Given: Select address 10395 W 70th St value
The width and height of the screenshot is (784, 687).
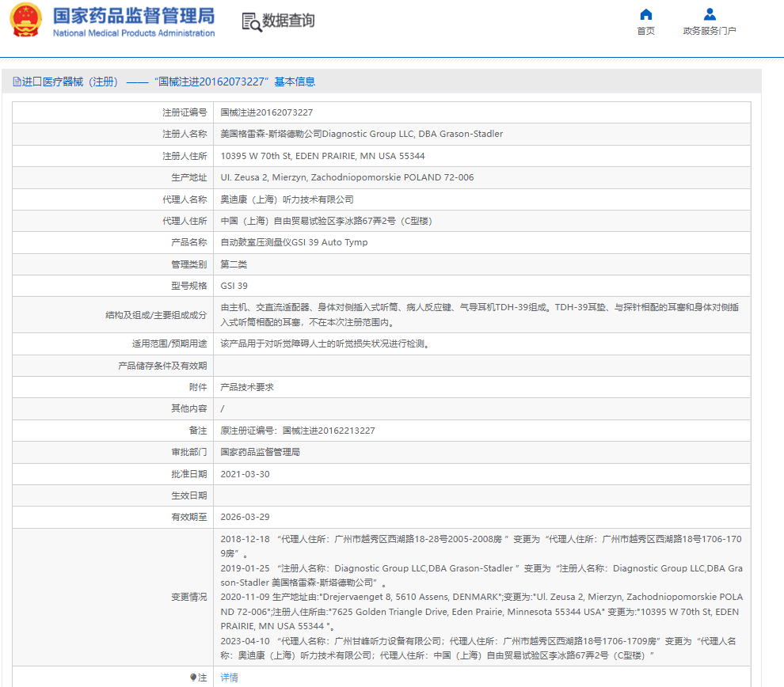Looking at the screenshot, I should coord(322,156).
